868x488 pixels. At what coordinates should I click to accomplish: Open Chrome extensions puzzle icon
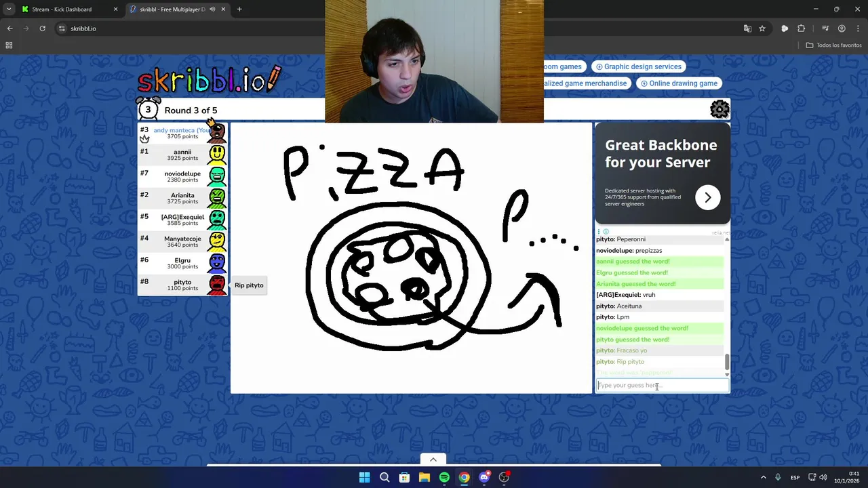[802, 28]
